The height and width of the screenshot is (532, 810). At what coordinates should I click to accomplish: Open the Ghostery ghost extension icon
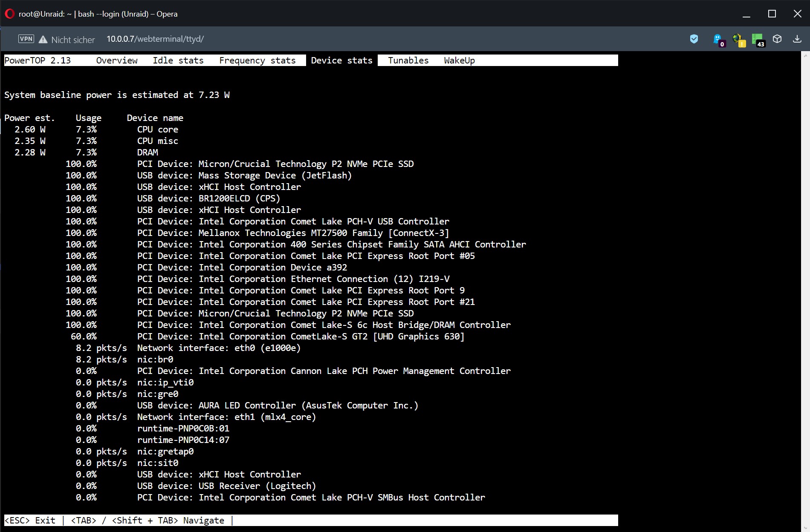(x=719, y=40)
